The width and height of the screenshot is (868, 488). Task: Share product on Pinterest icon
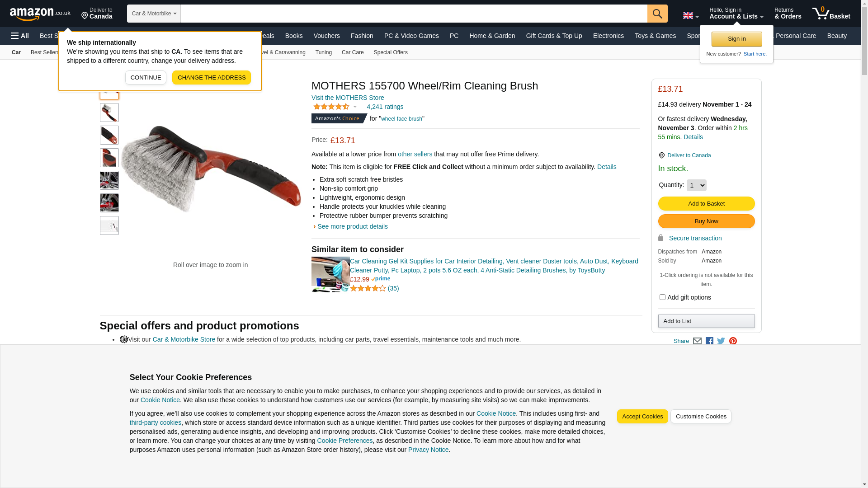[733, 341]
